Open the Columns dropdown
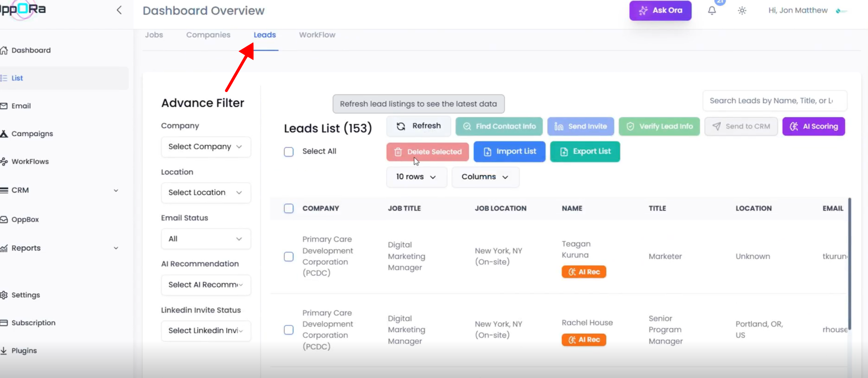The image size is (868, 378). click(x=485, y=177)
